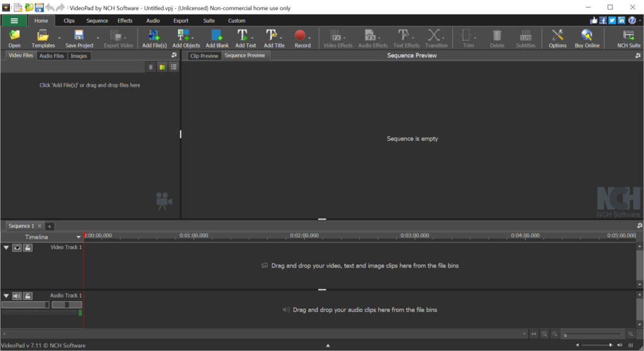Open the Audio Files bin tab
This screenshot has width=644, height=351.
[x=52, y=56]
